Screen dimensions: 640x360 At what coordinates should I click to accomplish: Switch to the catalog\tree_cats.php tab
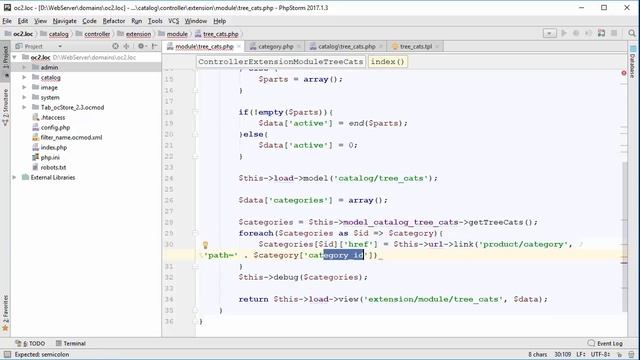[346, 47]
